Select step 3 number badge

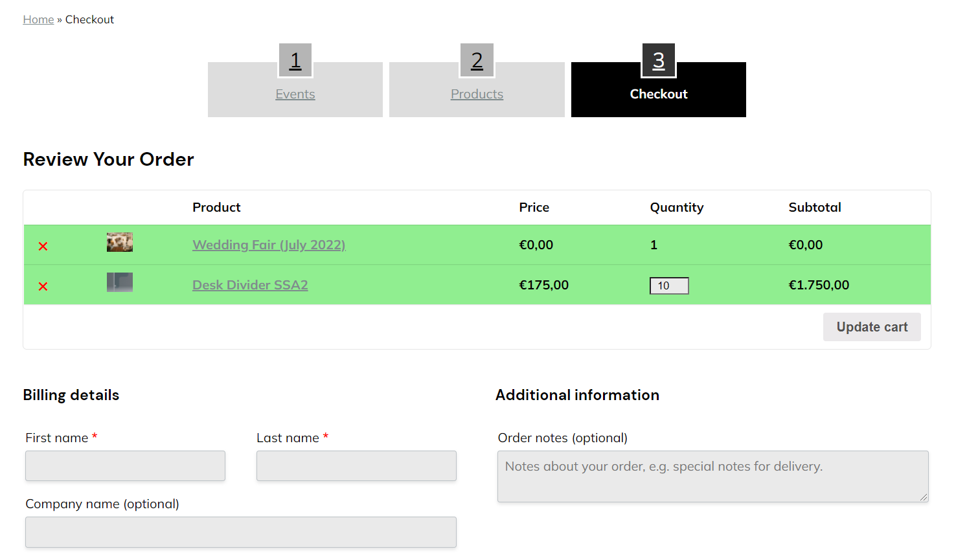(x=659, y=60)
